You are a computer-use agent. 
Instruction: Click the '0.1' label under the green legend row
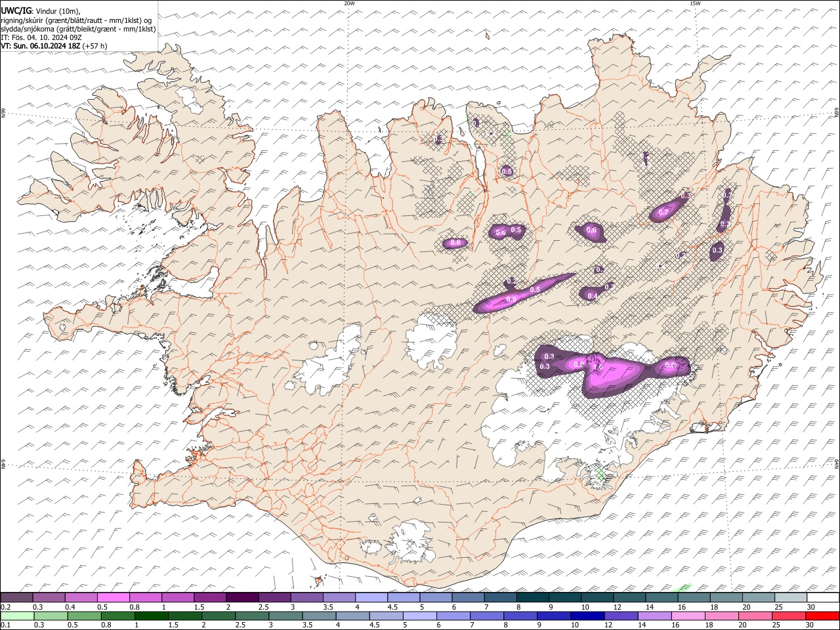coord(6,625)
